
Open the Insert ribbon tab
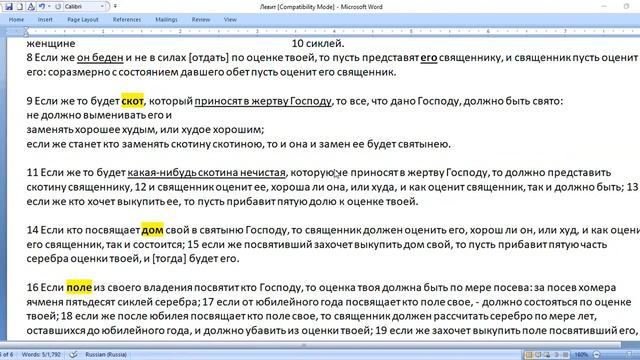point(45,20)
